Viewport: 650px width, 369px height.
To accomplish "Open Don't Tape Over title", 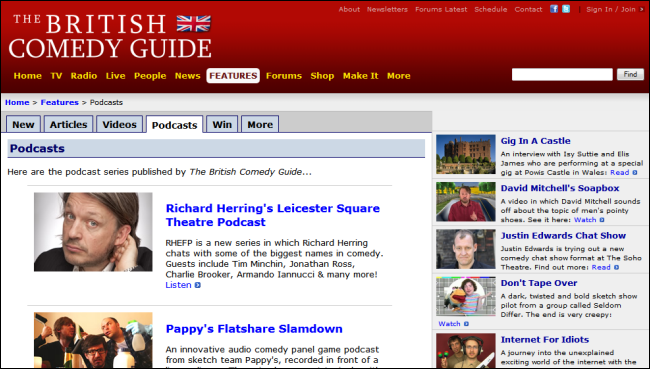I will [x=538, y=283].
